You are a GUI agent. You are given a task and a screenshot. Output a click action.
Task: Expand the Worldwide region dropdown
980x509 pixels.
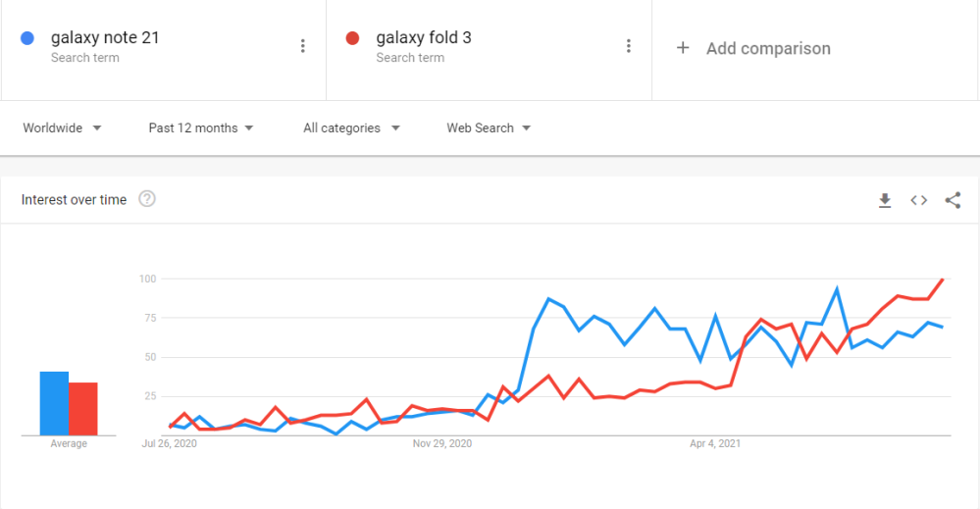(62, 127)
